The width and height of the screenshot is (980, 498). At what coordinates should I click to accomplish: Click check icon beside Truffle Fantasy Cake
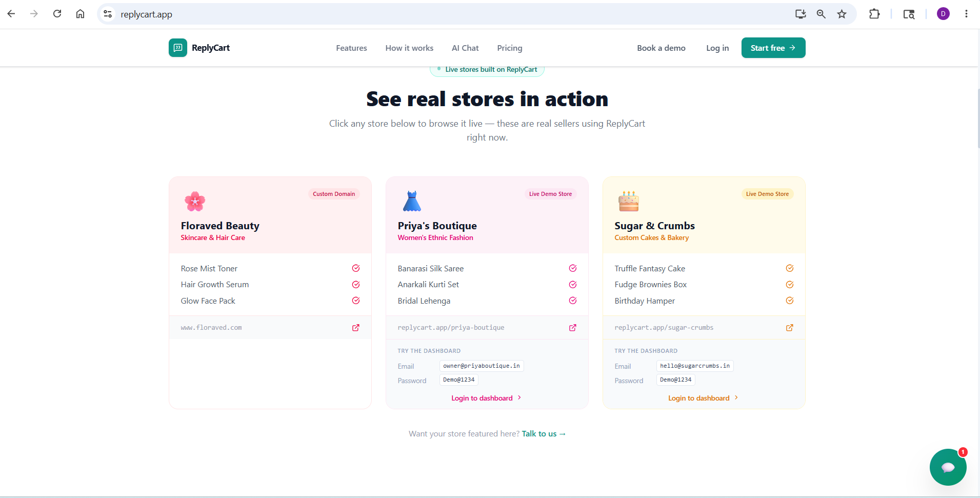(x=790, y=268)
